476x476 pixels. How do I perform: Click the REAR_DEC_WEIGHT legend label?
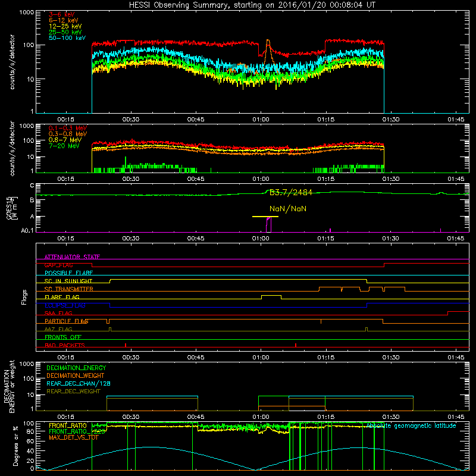coord(73,392)
